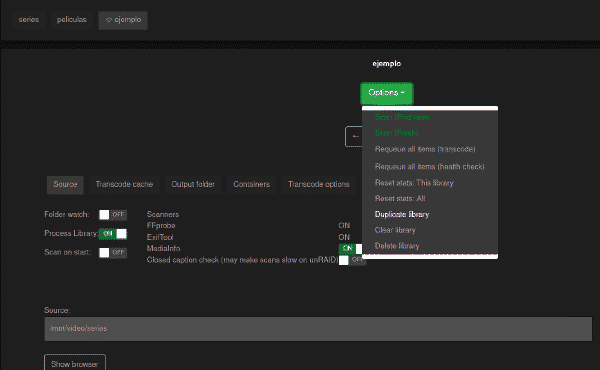
Task: Switch to the Source settings tab
Action: (x=65, y=185)
